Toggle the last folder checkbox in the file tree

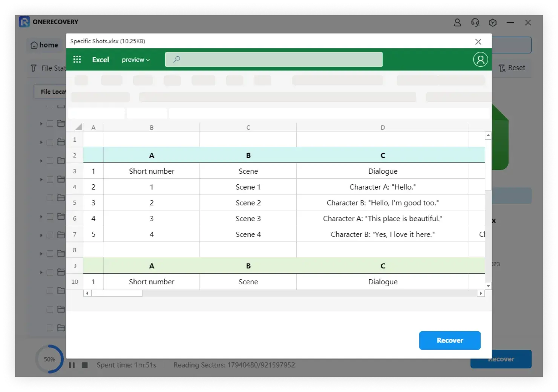tap(50, 328)
